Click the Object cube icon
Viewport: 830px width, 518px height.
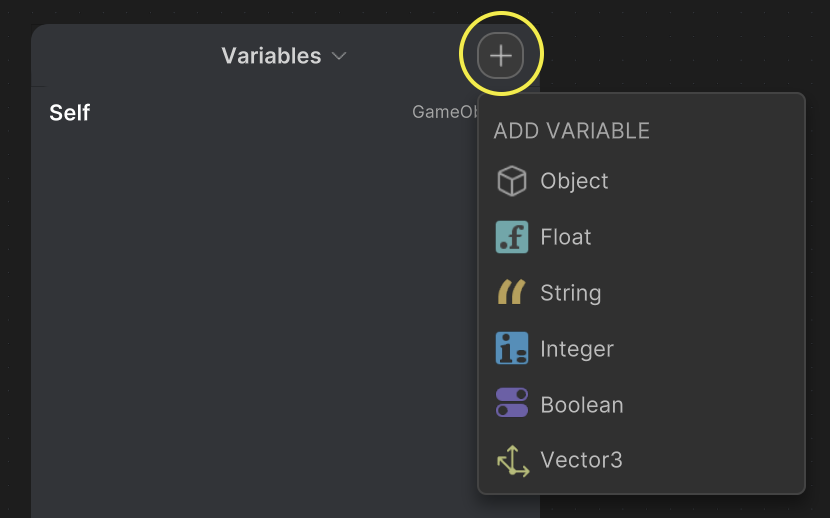512,181
